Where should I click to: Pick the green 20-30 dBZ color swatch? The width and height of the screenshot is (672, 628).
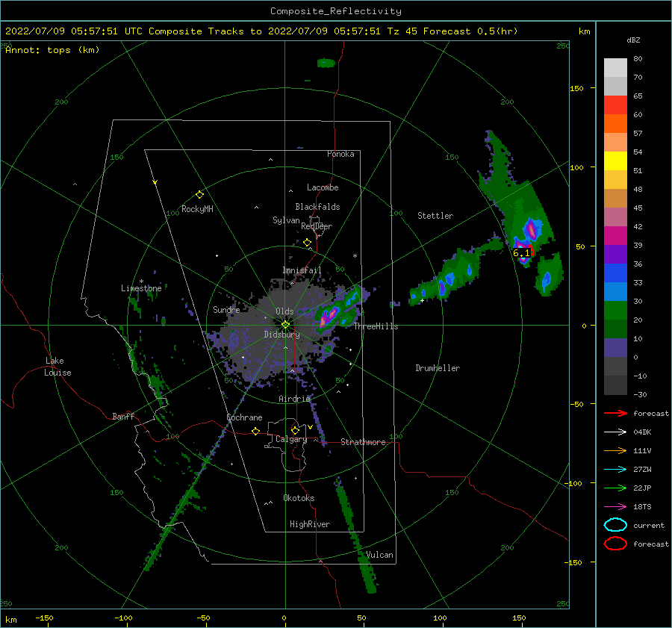point(615,310)
